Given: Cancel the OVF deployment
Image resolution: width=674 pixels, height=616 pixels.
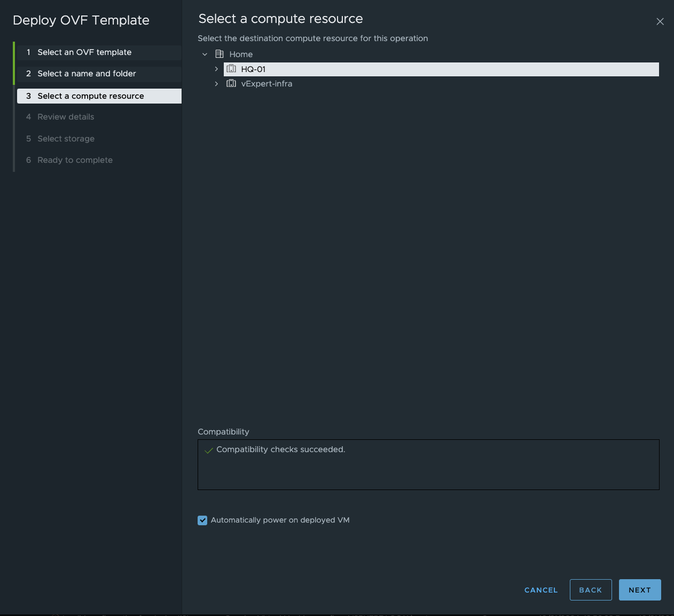Looking at the screenshot, I should 540,590.
